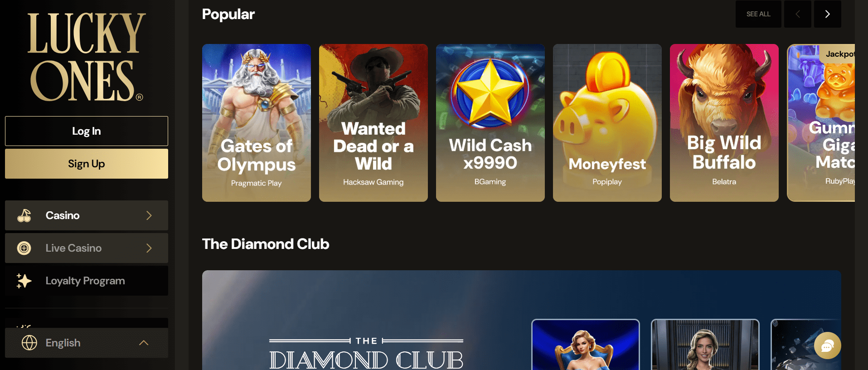
Task: Expand the Live Casino menu chevron
Action: pyautogui.click(x=149, y=248)
